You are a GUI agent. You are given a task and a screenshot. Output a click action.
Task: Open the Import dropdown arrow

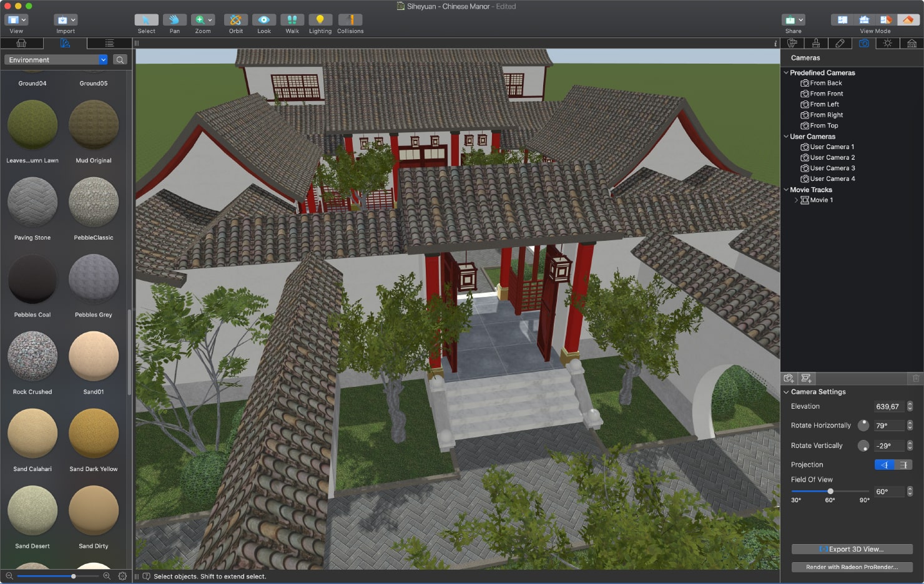click(73, 20)
